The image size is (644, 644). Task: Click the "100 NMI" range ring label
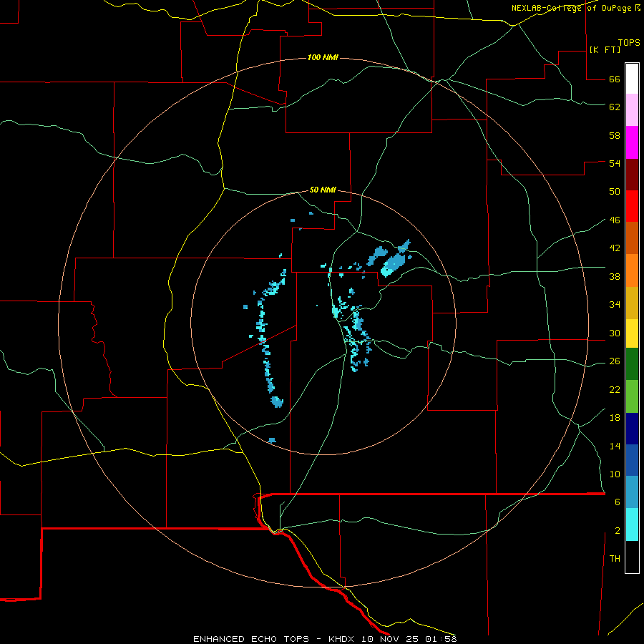point(323,57)
